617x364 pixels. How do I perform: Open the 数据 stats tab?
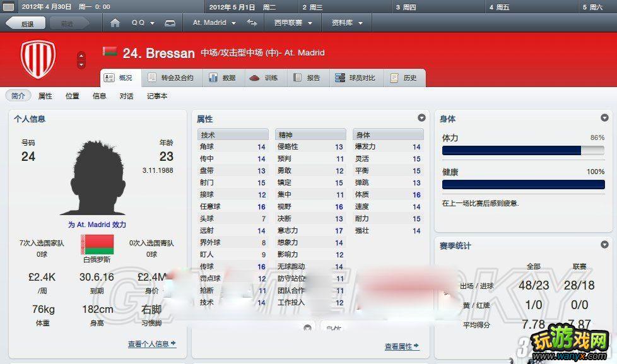point(223,78)
